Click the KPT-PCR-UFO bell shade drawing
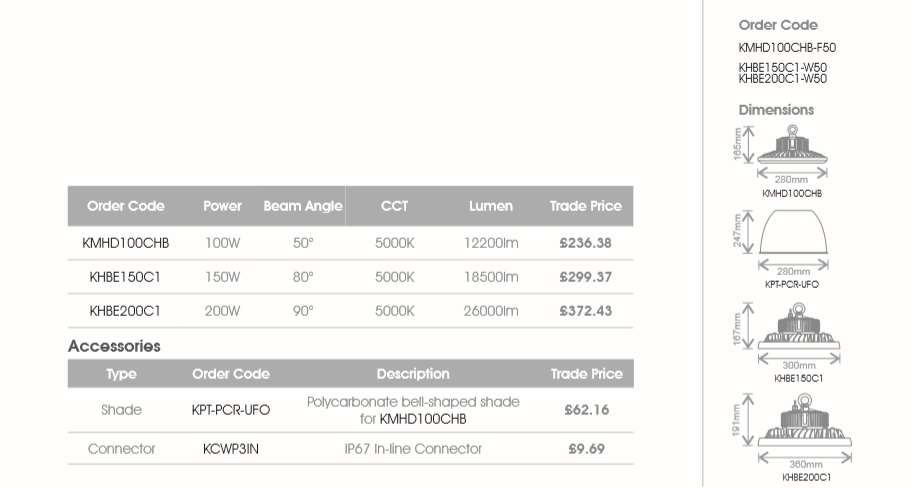Image resolution: width=913 pixels, height=488 pixels. click(x=793, y=238)
